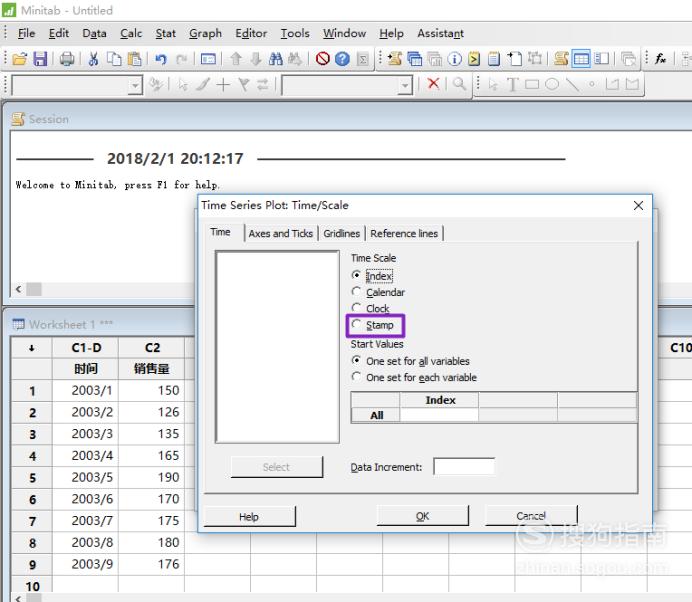
Task: Click the Open Project folder icon
Action: [x=19, y=59]
